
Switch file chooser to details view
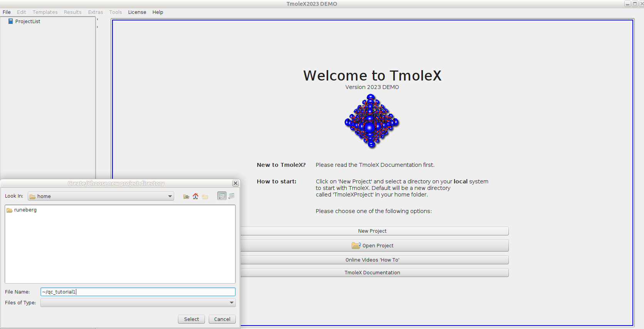point(231,196)
